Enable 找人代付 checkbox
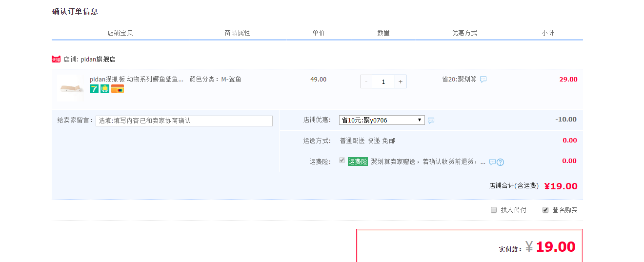The width and height of the screenshot is (644, 262). coord(494,210)
